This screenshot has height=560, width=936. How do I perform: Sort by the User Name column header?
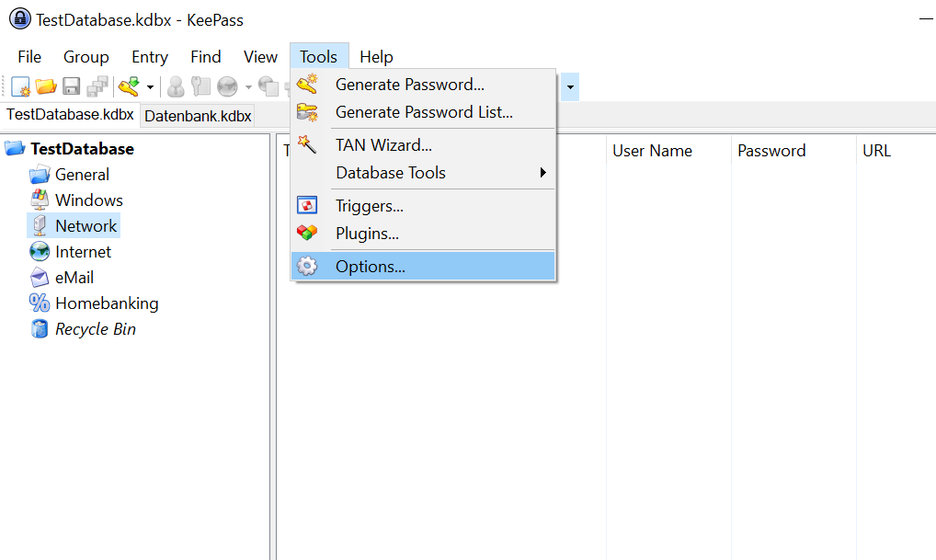[x=668, y=151]
